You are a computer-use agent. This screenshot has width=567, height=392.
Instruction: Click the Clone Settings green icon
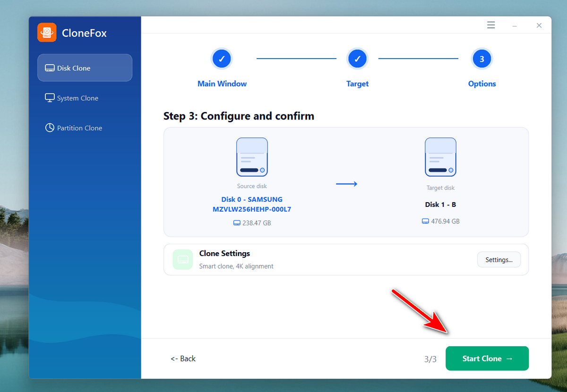pos(183,259)
